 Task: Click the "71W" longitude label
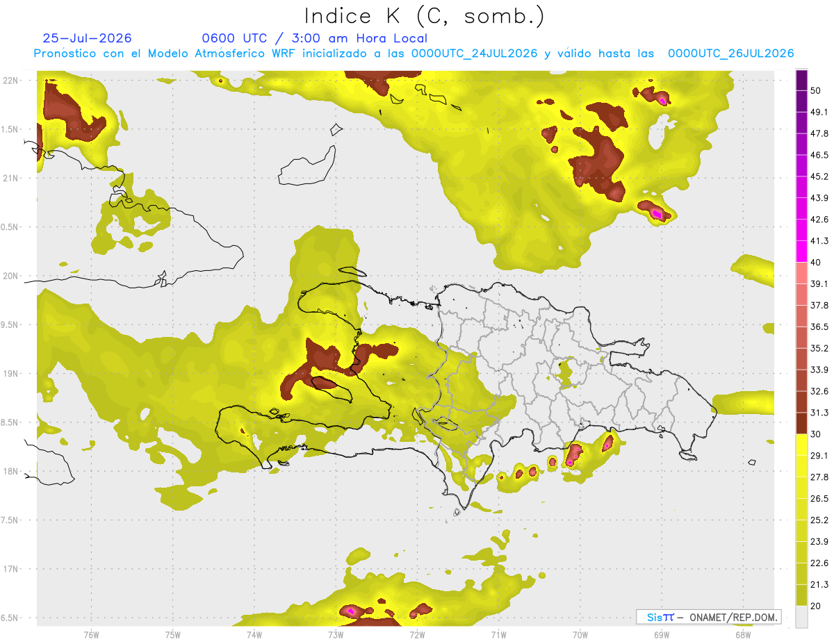click(x=498, y=634)
